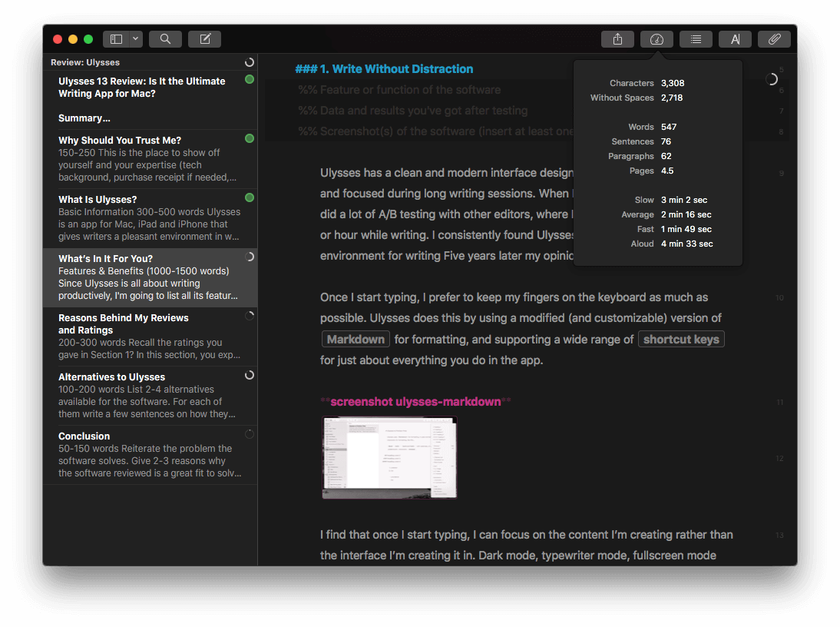Image resolution: width=840 pixels, height=627 pixels.
Task: Click goal ring on Reasons Behind My Reviews
Action: (249, 316)
